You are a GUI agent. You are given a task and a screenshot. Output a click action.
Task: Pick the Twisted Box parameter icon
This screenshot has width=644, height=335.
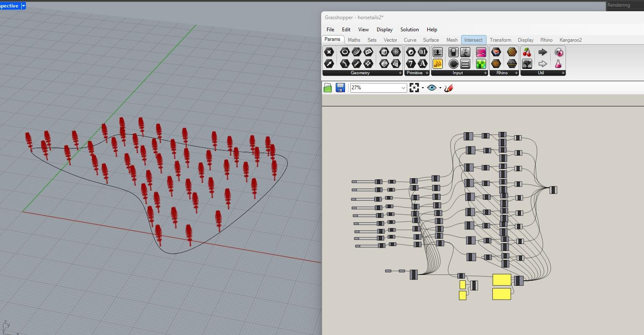(396, 63)
